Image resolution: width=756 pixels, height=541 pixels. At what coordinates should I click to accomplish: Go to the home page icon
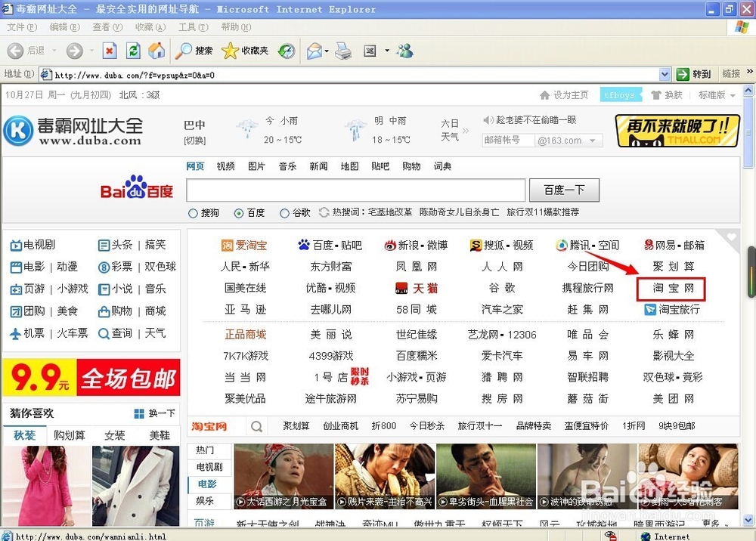coord(156,51)
